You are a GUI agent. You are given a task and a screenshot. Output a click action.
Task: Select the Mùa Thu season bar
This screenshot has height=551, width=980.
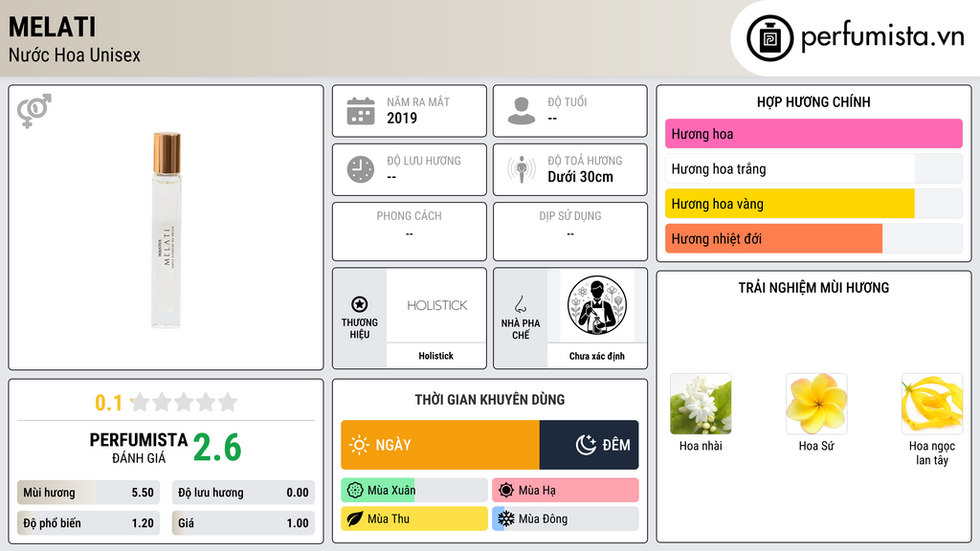point(413,518)
